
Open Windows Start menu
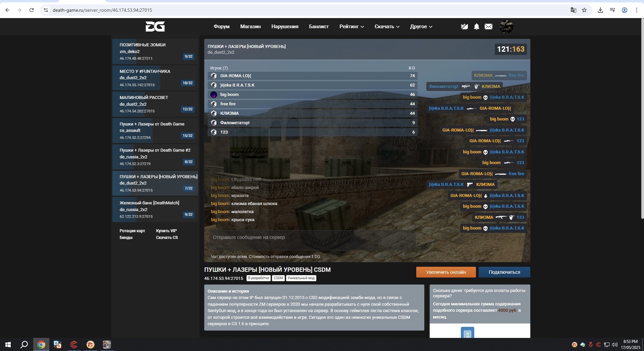click(x=8, y=345)
